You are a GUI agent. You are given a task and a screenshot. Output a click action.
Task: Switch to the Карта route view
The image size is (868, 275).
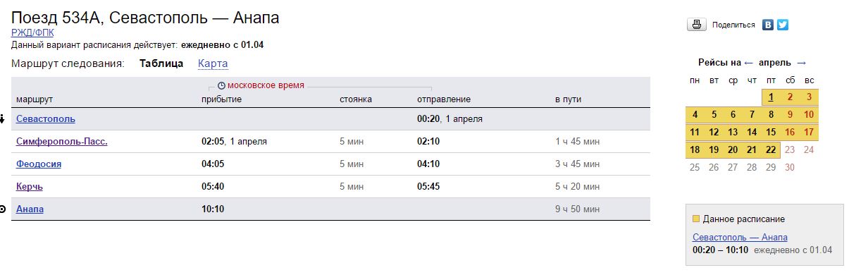tap(213, 63)
